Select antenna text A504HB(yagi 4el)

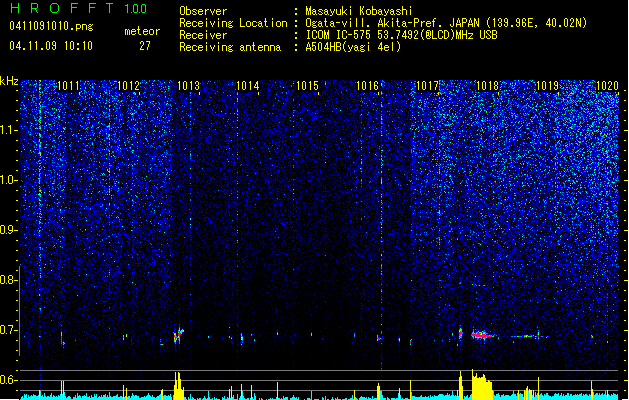(353, 47)
